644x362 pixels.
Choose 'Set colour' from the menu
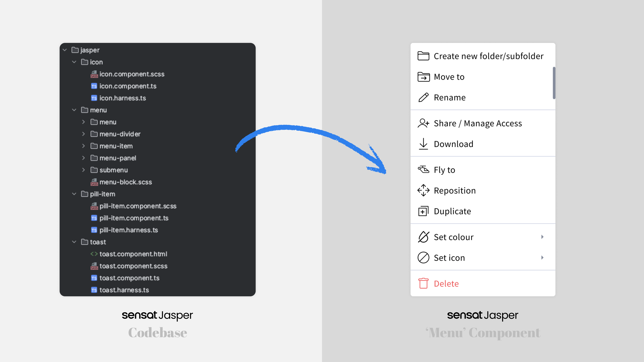[x=483, y=237]
